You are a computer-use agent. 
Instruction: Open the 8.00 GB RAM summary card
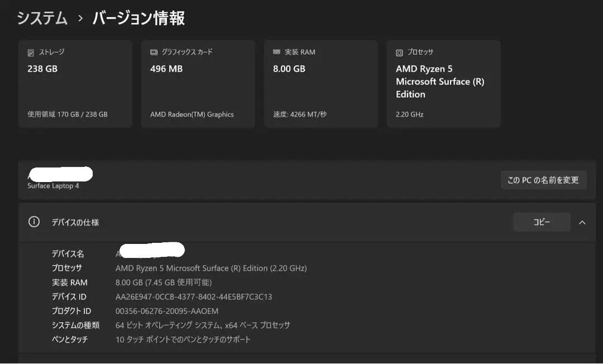point(321,84)
